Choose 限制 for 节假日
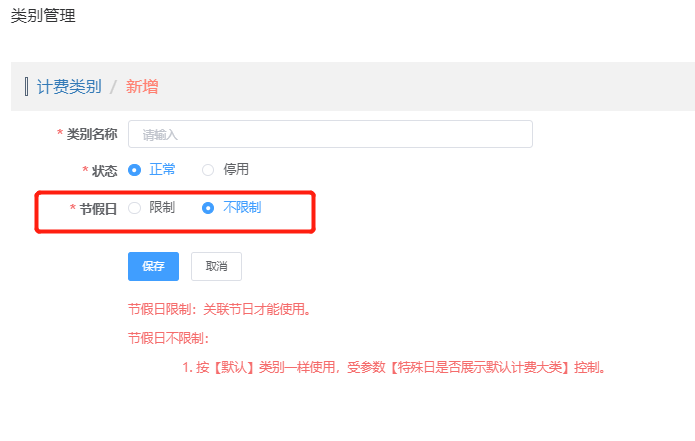Image resolution: width=695 pixels, height=441 pixels. [134, 208]
